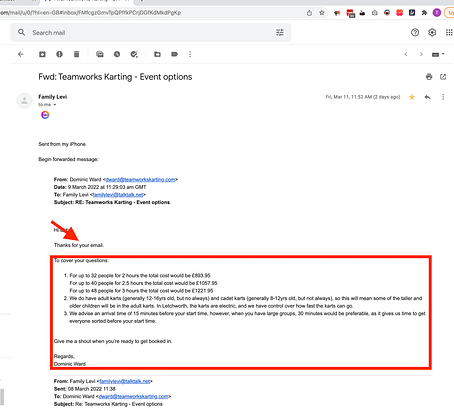Open the purple browser profile avatar
Image resolution: width=454 pixels, height=408 pixels.
[x=437, y=13]
